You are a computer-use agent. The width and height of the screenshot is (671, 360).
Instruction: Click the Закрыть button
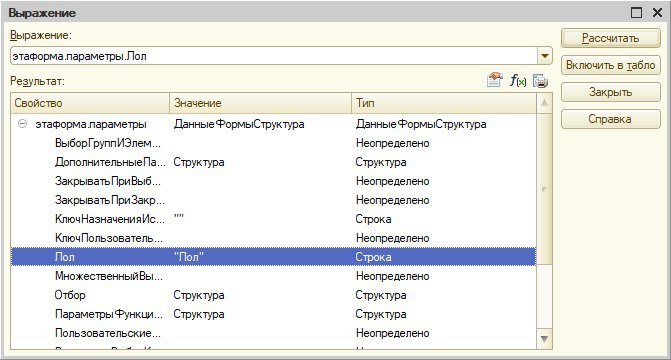pos(611,92)
